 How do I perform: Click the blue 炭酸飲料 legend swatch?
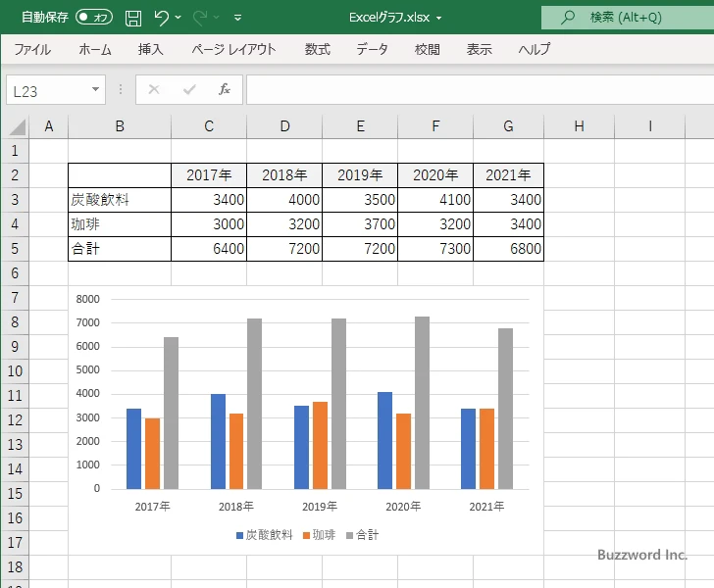pyautogui.click(x=239, y=536)
